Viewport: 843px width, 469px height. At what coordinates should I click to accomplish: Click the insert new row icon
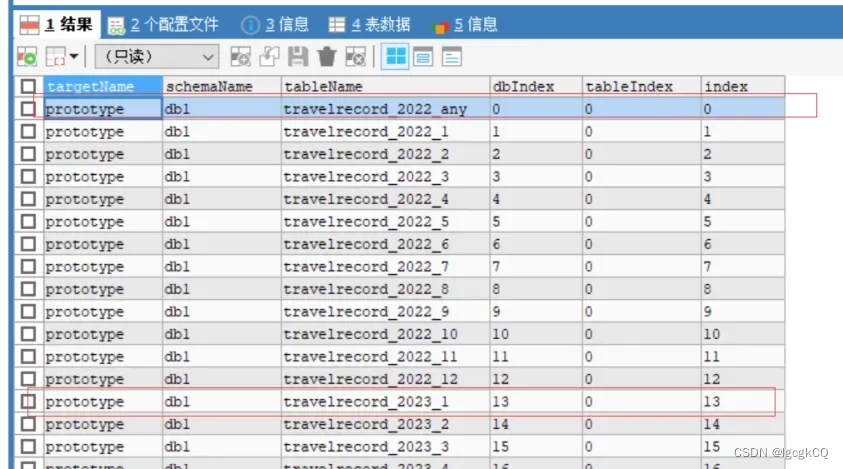coord(240,56)
